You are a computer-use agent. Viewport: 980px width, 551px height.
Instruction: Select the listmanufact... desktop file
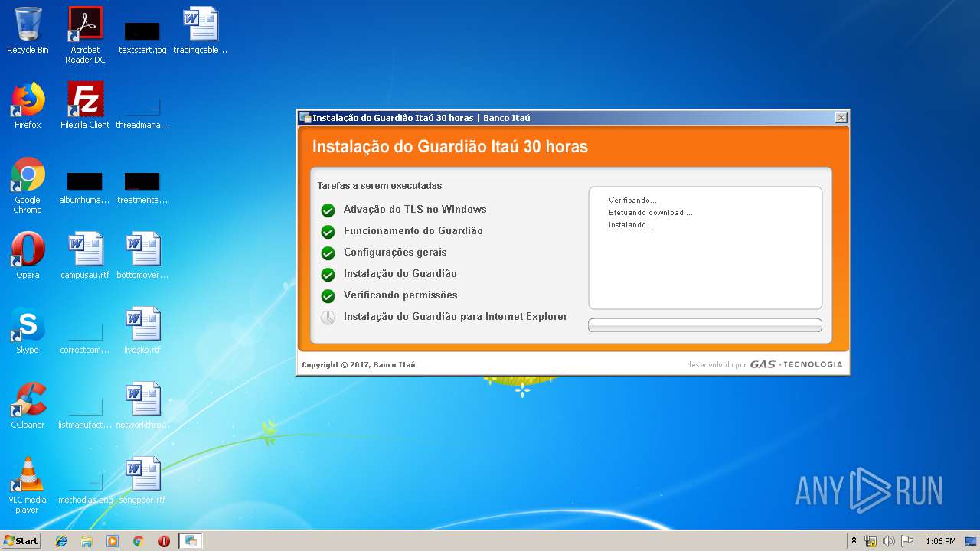85,412
